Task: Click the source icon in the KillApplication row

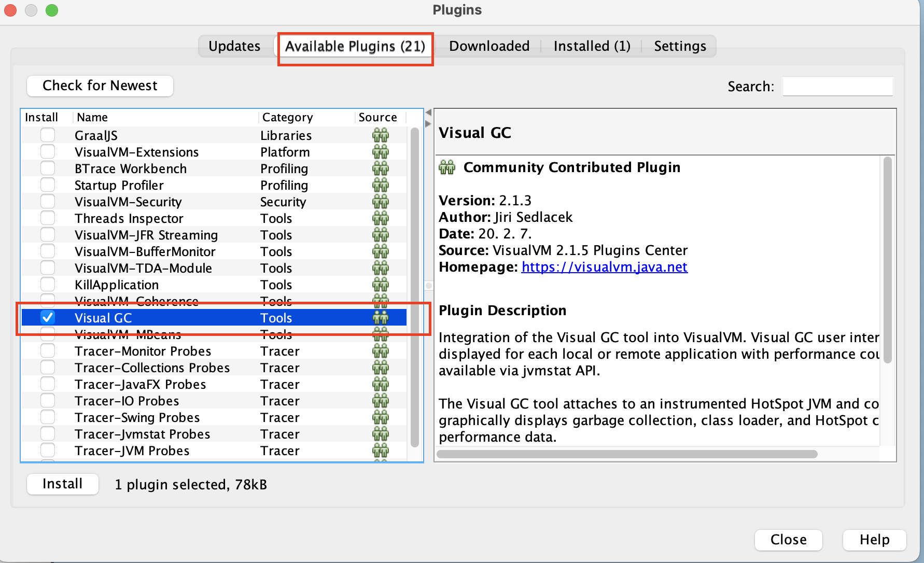Action: 380,285
